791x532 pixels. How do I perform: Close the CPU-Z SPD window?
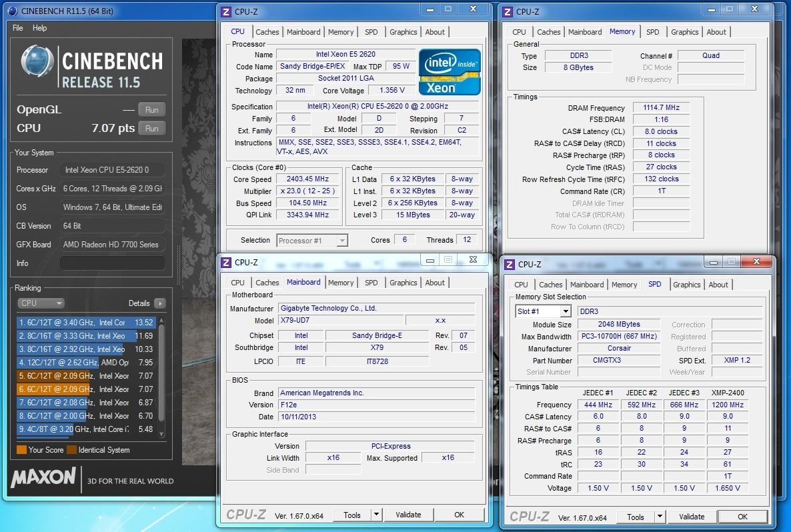[x=756, y=261]
